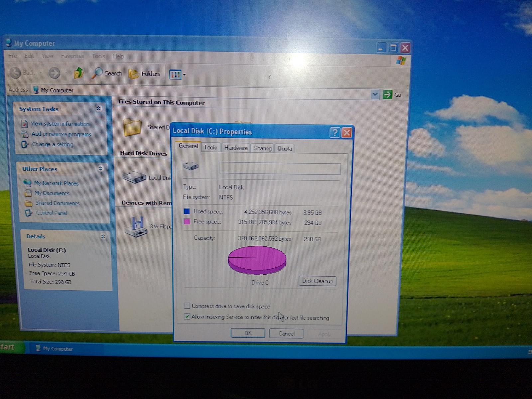The width and height of the screenshot is (532, 399).
Task: Open the View menu
Action: [47, 56]
